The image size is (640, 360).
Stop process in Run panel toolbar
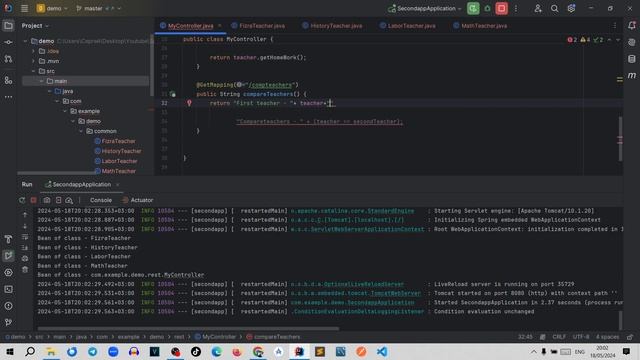33,200
